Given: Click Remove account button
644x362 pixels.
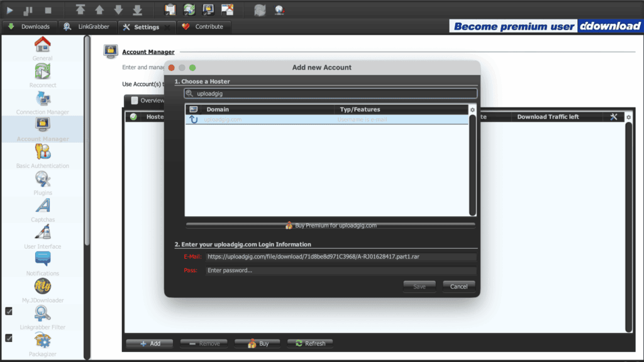Looking at the screenshot, I should pyautogui.click(x=204, y=344).
